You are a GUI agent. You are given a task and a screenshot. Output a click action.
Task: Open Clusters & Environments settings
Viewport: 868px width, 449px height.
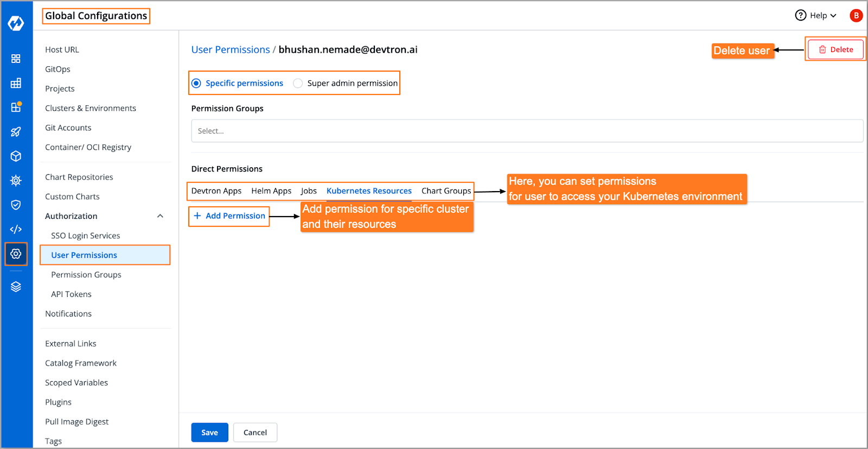tap(91, 108)
